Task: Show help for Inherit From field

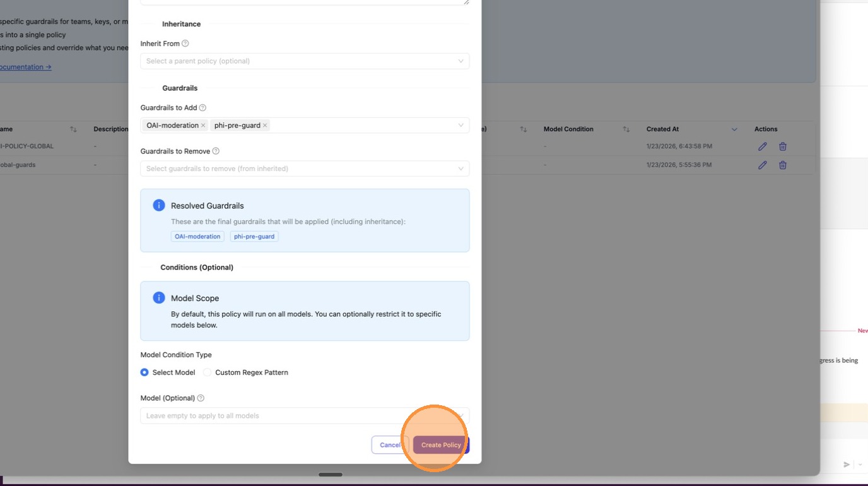Action: [x=185, y=44]
